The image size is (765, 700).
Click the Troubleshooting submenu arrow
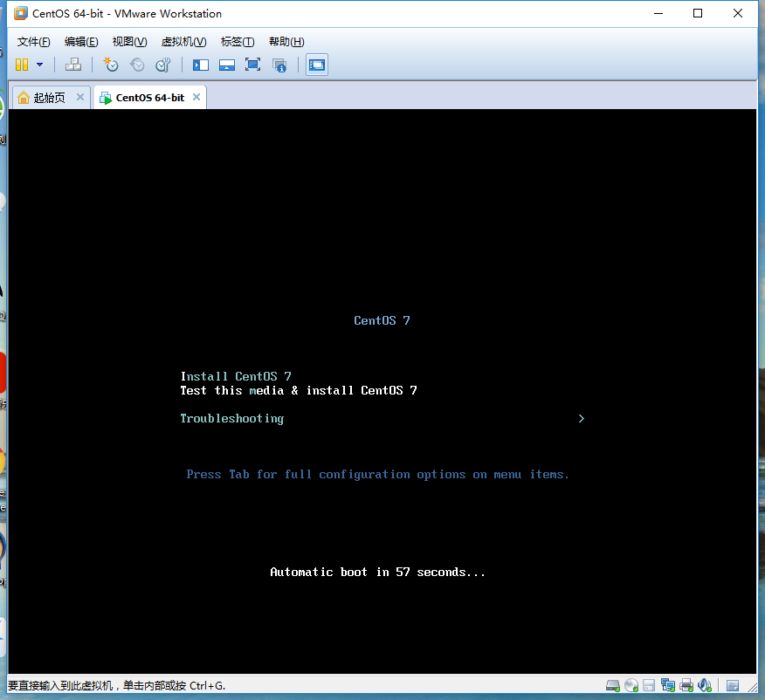tap(581, 419)
